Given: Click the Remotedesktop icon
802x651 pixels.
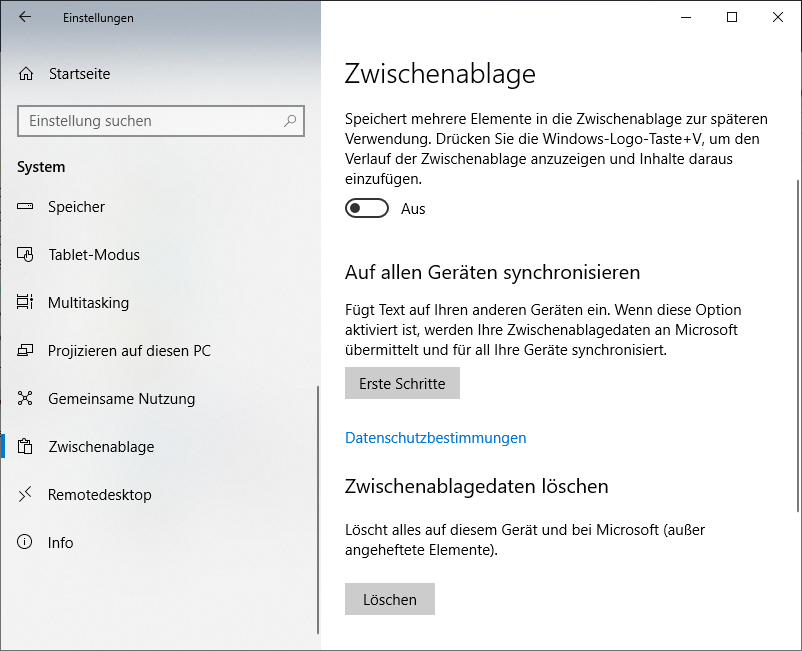Looking at the screenshot, I should [x=26, y=495].
